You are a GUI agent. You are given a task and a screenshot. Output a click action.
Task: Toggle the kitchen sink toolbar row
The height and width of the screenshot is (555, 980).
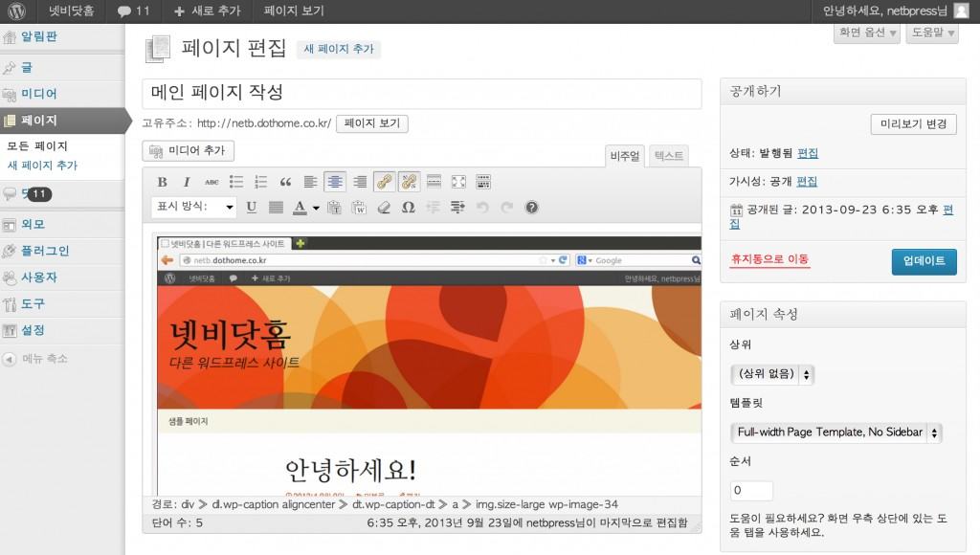[483, 182]
